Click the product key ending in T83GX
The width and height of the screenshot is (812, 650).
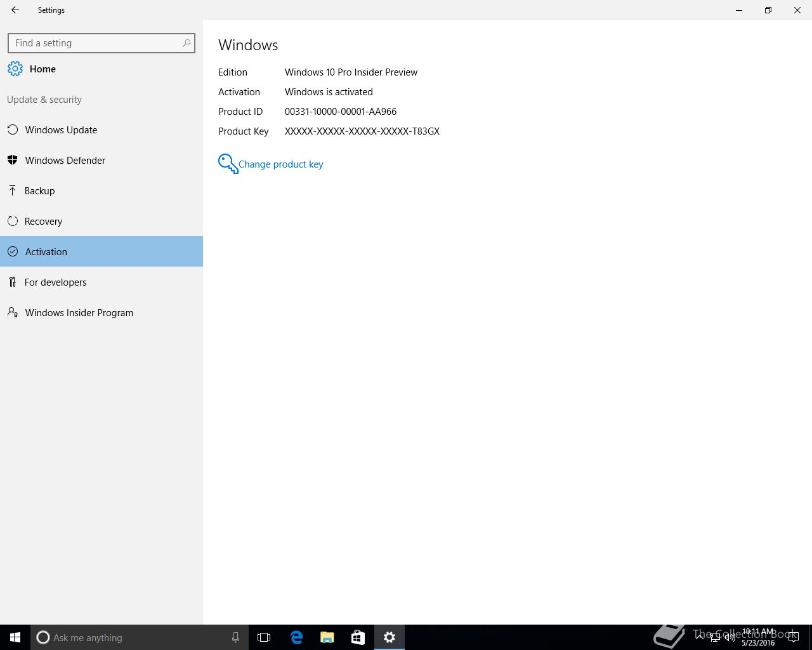(x=362, y=131)
